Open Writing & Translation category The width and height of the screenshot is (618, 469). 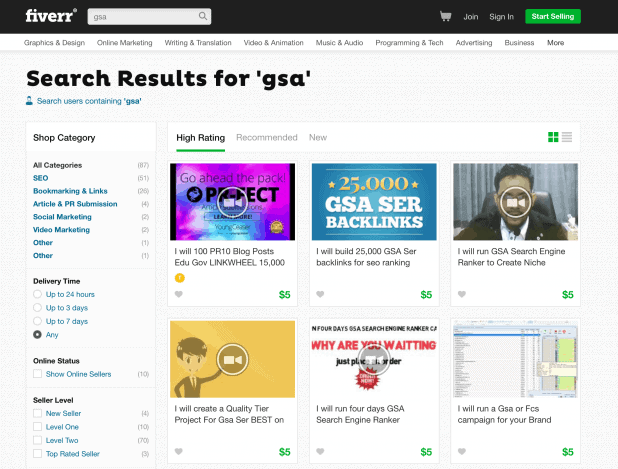tap(198, 43)
